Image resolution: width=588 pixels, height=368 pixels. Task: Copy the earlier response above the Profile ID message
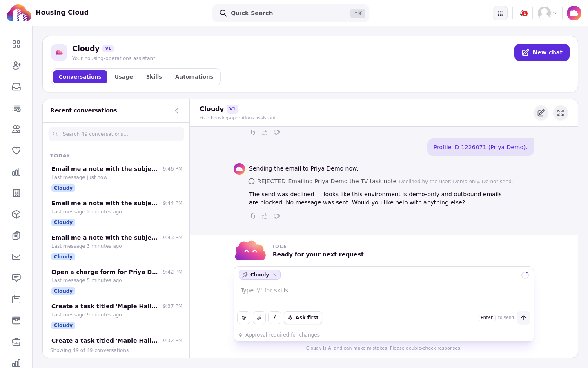pyautogui.click(x=252, y=132)
